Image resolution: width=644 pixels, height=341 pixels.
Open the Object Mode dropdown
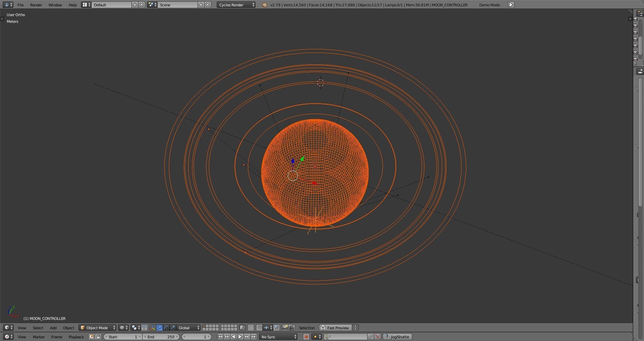pyautogui.click(x=97, y=328)
